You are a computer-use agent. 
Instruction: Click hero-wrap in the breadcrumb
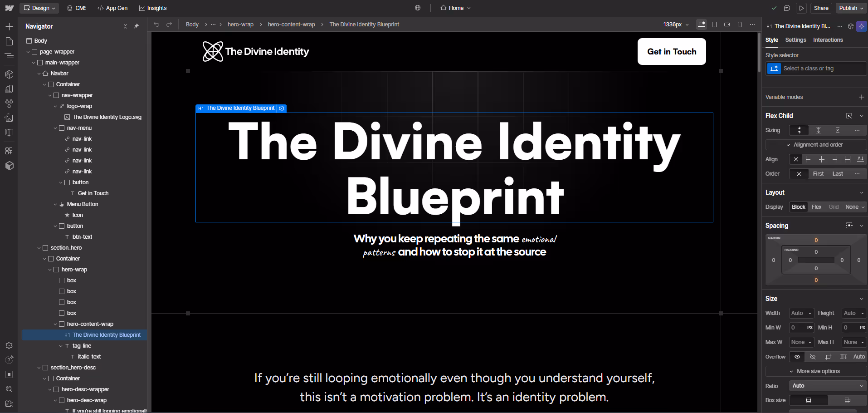pos(240,25)
